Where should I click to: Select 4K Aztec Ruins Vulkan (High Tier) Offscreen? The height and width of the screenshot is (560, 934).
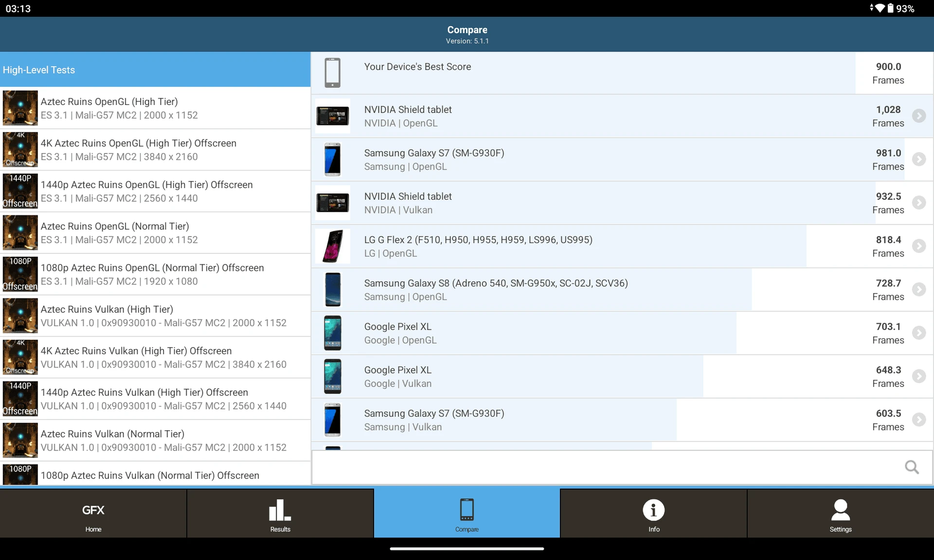pos(155,357)
